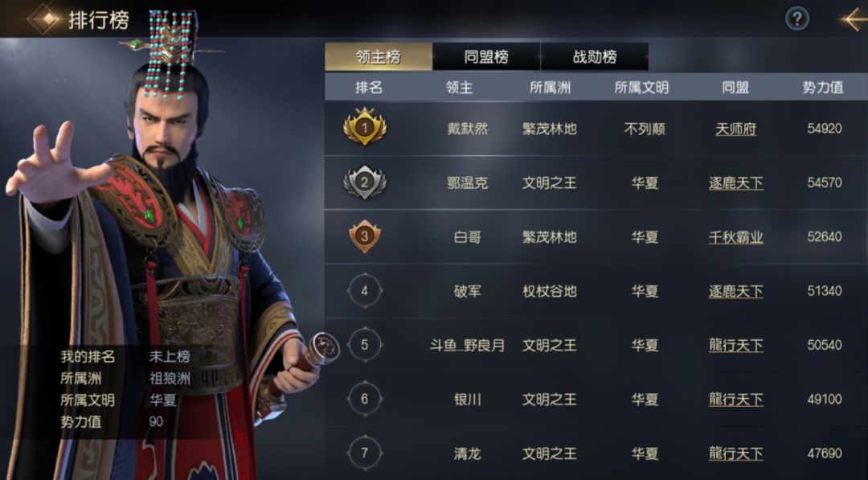Select the rank 7 circle badge
868x480 pixels.
[x=365, y=453]
